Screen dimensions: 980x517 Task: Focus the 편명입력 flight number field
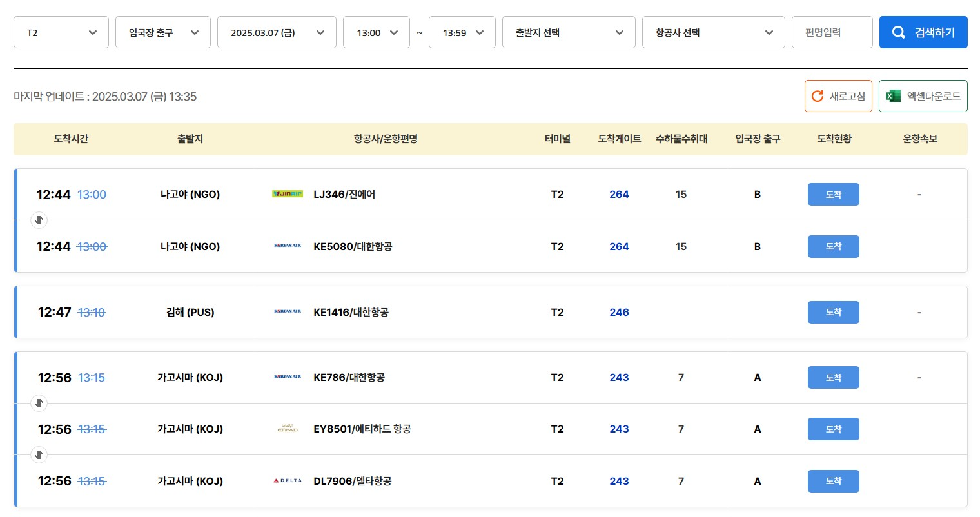tap(832, 32)
